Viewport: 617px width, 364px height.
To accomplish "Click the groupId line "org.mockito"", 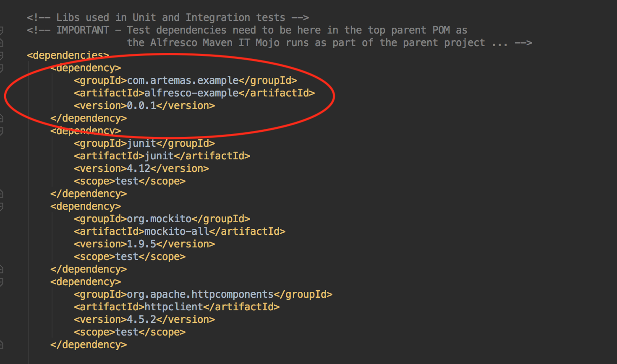I will click(x=162, y=219).
